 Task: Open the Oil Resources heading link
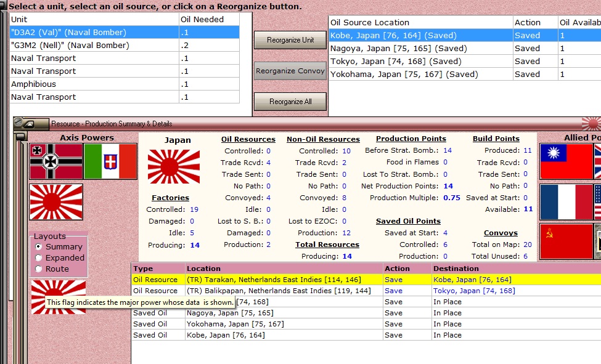coord(248,139)
